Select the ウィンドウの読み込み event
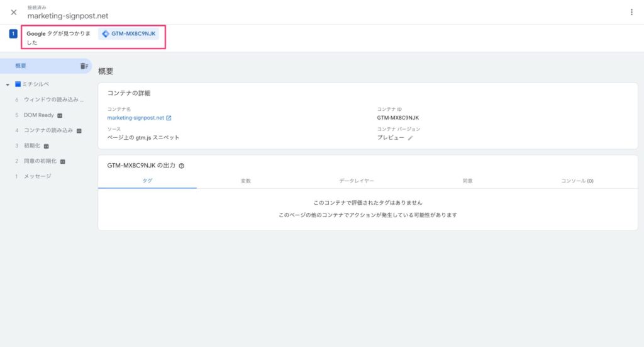 coord(53,100)
